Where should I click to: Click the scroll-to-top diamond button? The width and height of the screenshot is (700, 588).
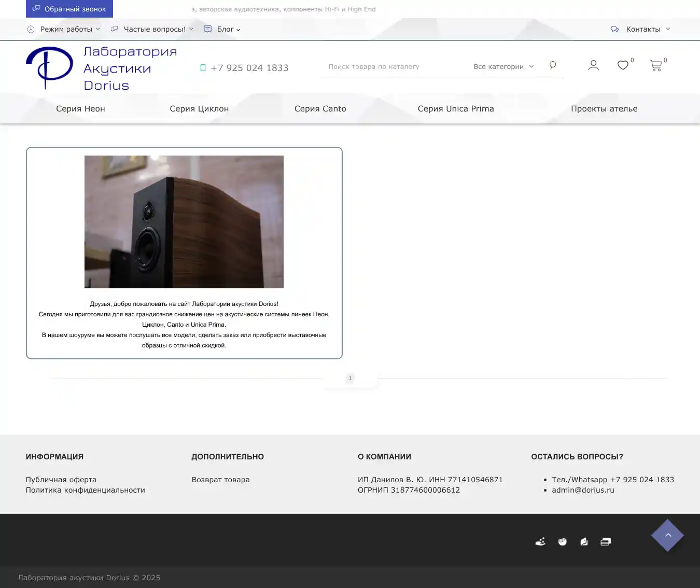click(667, 535)
